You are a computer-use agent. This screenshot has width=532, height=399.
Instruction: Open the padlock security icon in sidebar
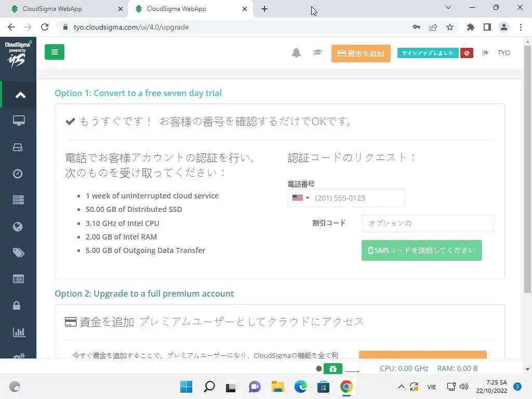tap(17, 305)
